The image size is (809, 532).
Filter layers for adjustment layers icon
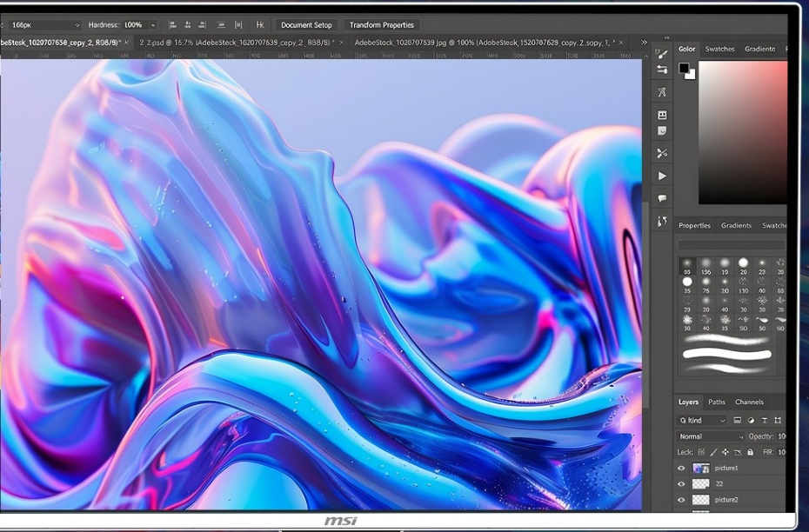(x=752, y=421)
